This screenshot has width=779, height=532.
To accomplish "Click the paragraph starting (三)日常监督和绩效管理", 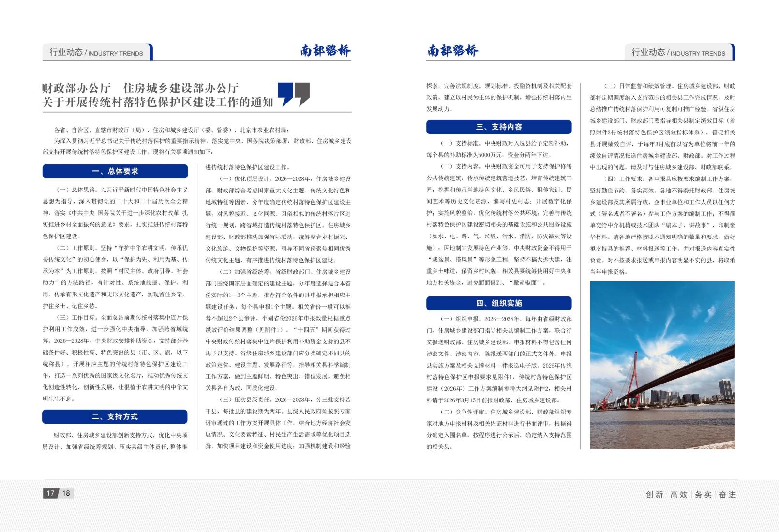I will click(x=662, y=126).
